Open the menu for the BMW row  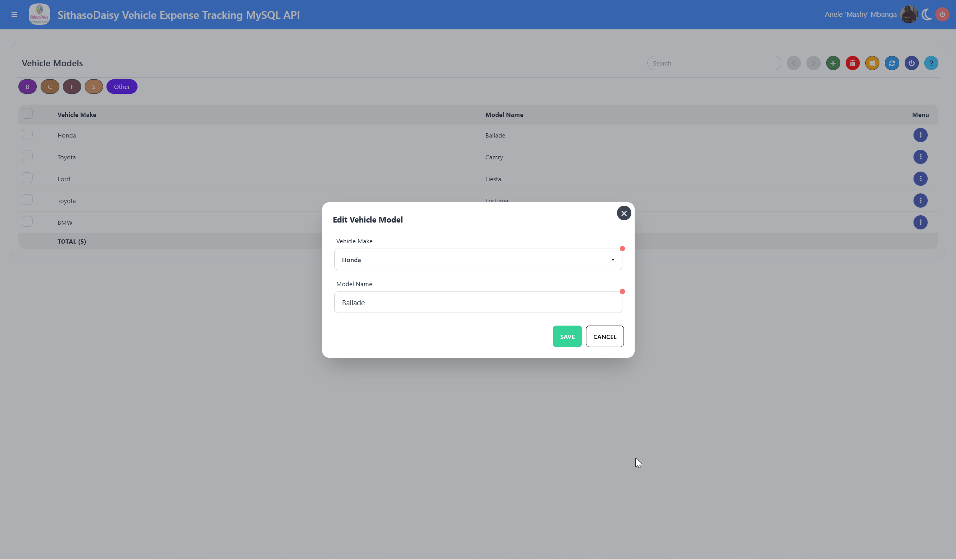[920, 223]
